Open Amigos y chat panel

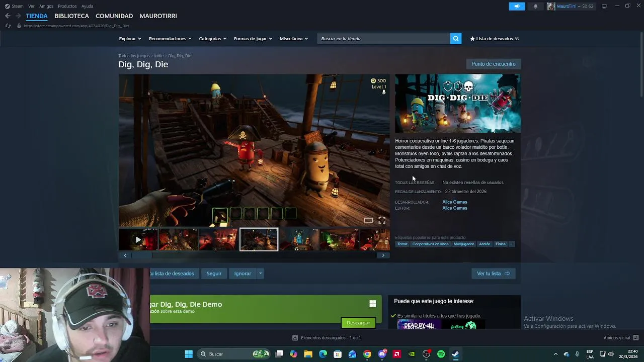click(621, 338)
